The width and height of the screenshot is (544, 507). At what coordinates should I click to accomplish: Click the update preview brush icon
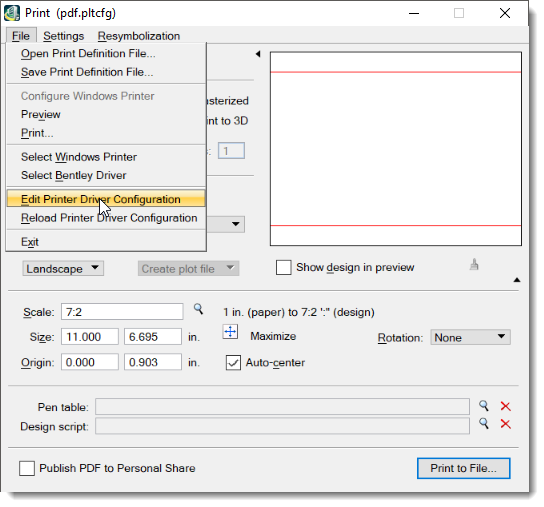pyautogui.click(x=474, y=264)
